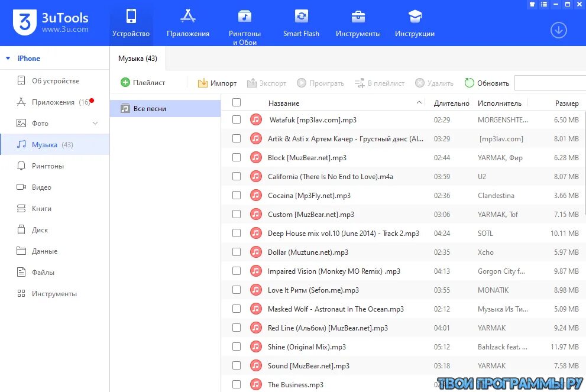Viewport: 586px width, 392px height.
Task: Collapse the iPhone device tree arrow
Action: tap(8, 59)
